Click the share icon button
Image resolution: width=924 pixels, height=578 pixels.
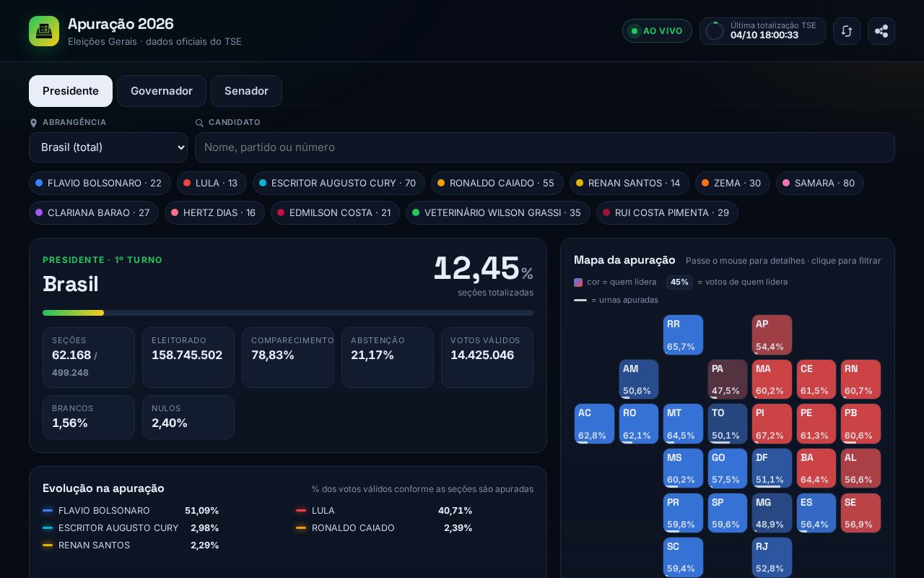tap(881, 31)
